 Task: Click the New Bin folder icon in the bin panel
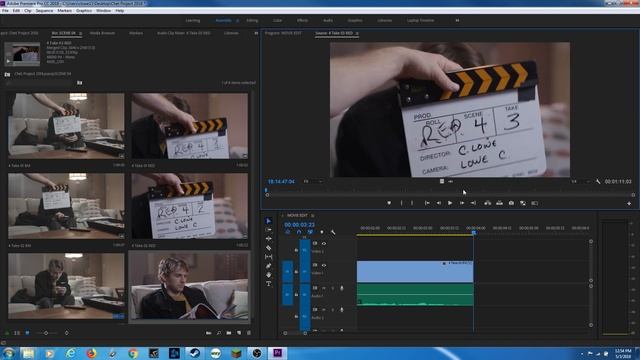pyautogui.click(x=229, y=333)
